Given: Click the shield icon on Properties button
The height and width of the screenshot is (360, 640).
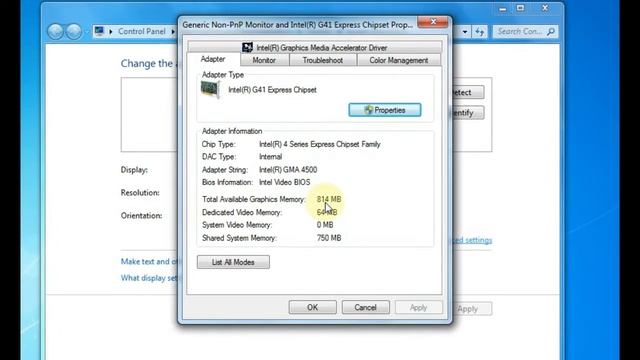Looking at the screenshot, I should 369,110.
